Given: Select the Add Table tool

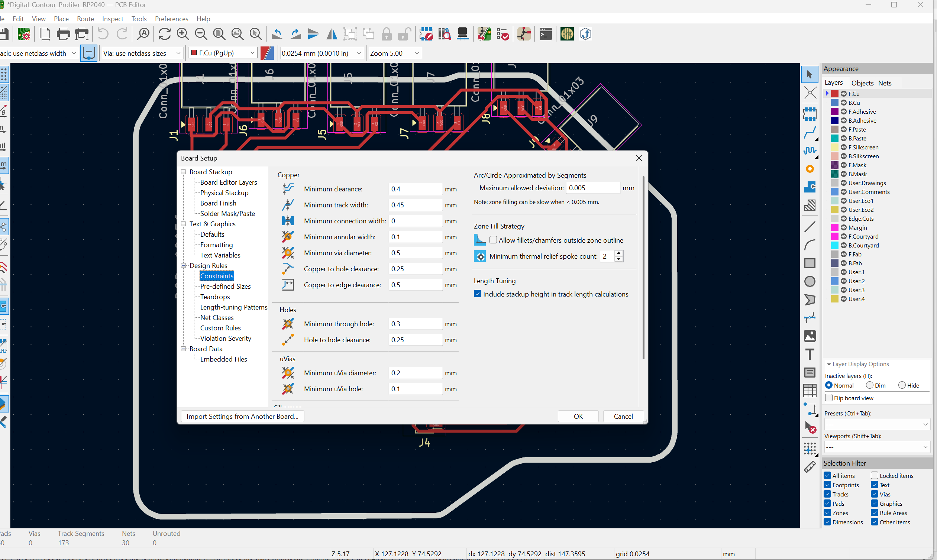Looking at the screenshot, I should 810,391.
